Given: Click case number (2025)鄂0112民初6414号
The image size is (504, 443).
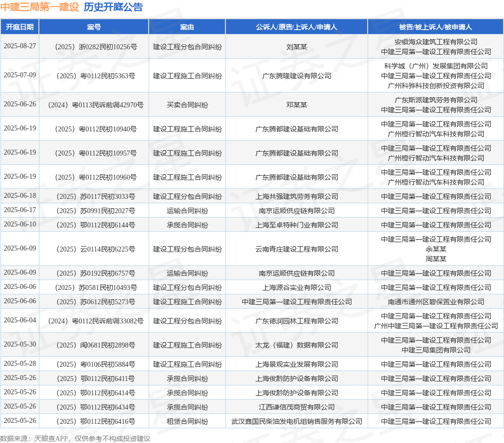Looking at the screenshot, I should (96, 393).
